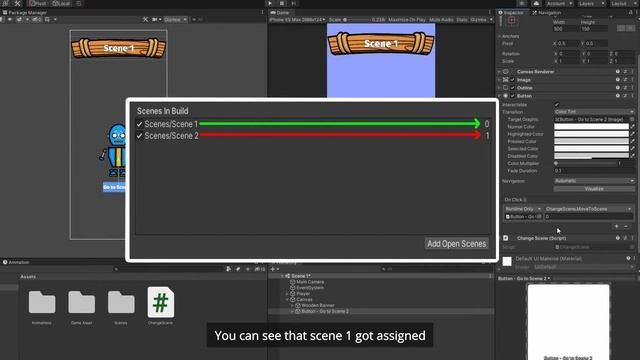This screenshot has width=640, height=360.
Task: Switch to the Inspector tab
Action: [511, 13]
